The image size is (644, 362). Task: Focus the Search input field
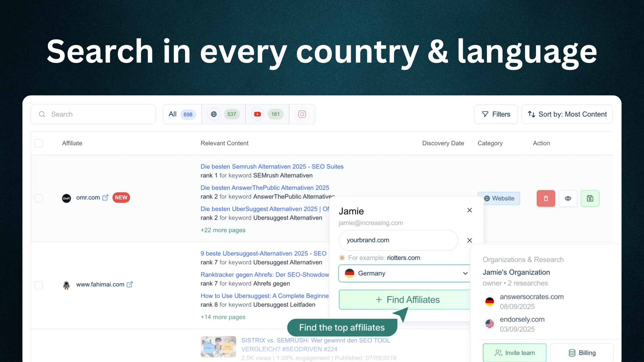[93, 114]
